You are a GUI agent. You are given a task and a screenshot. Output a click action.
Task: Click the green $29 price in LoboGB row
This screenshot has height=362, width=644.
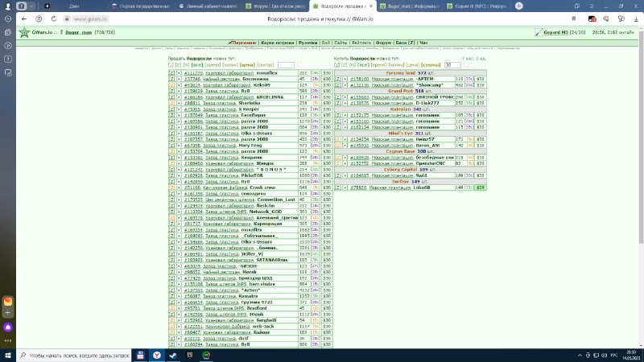point(480,187)
